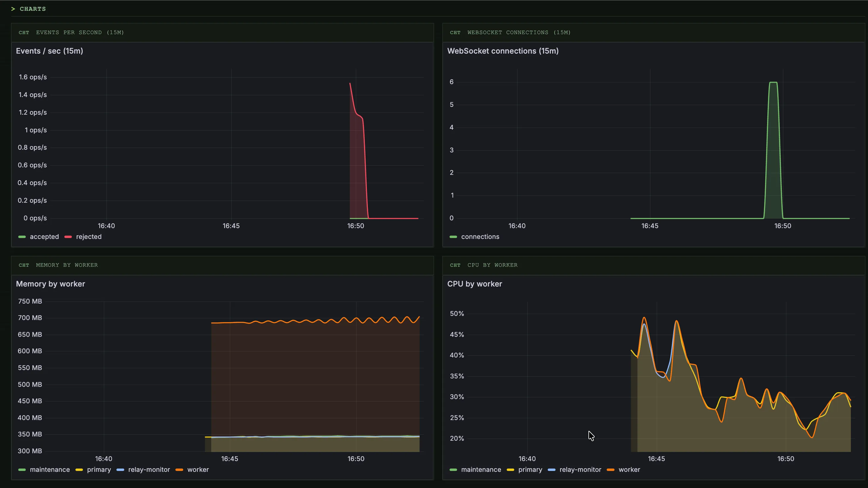Click the Memory by worker panel title
868x488 pixels.
(x=51, y=284)
